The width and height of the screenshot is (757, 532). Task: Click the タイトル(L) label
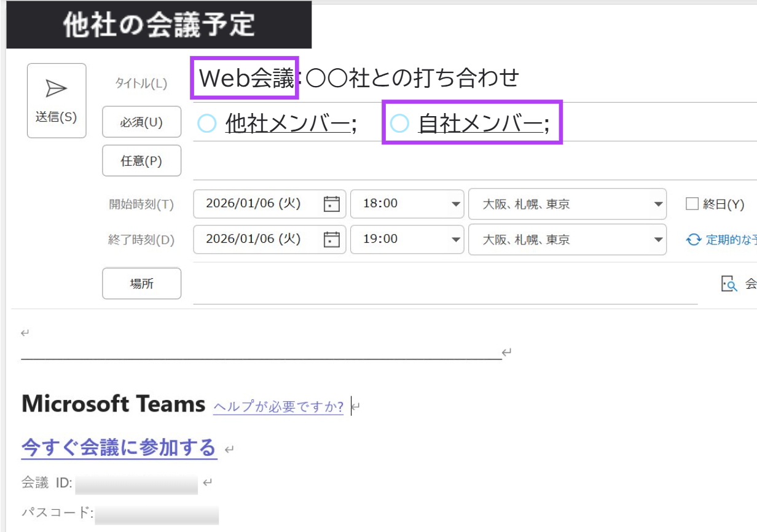point(141,84)
